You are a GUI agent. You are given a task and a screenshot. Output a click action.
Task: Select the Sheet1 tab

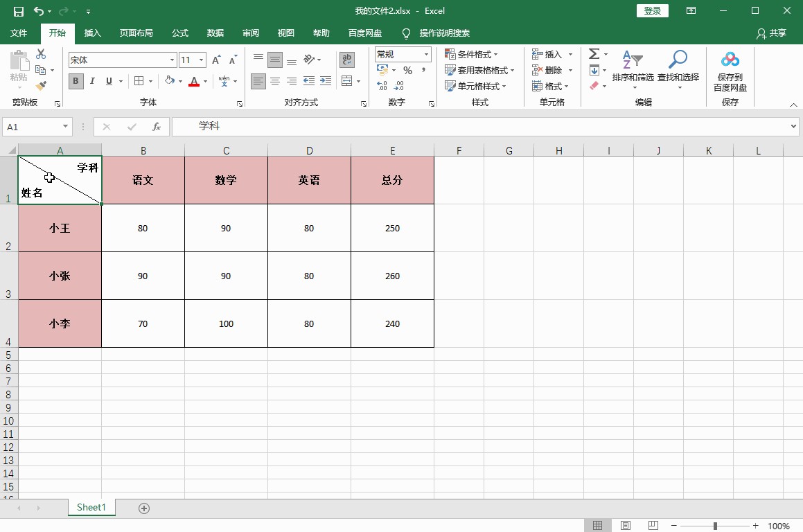pyautogui.click(x=91, y=508)
